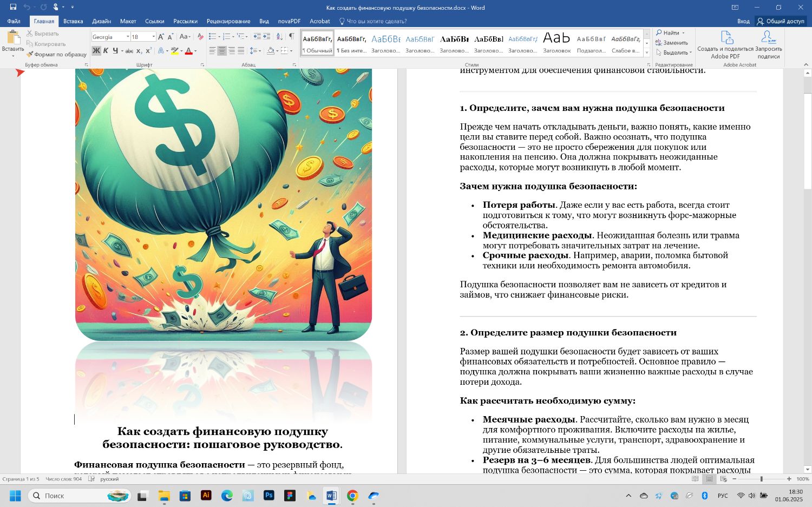Expand the Найти dropdown arrow

pyautogui.click(x=683, y=33)
